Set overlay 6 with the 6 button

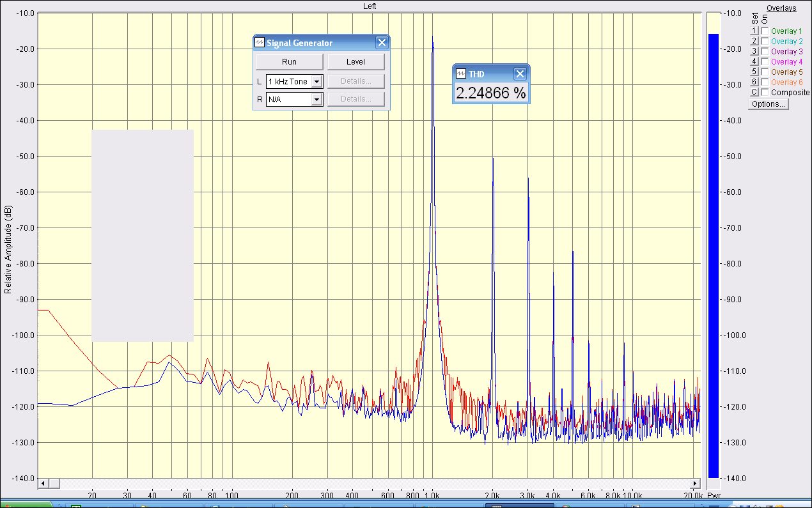pos(754,82)
